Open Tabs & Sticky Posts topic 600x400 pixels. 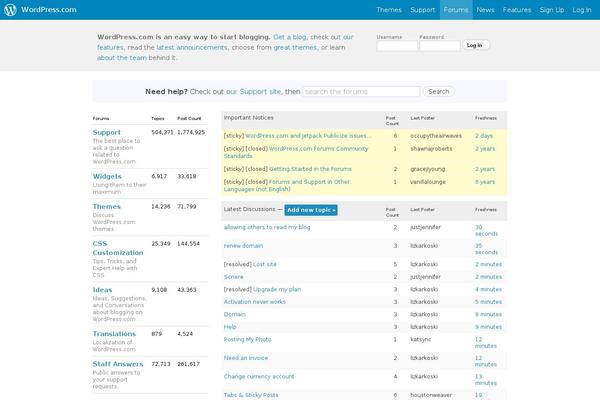click(x=251, y=395)
